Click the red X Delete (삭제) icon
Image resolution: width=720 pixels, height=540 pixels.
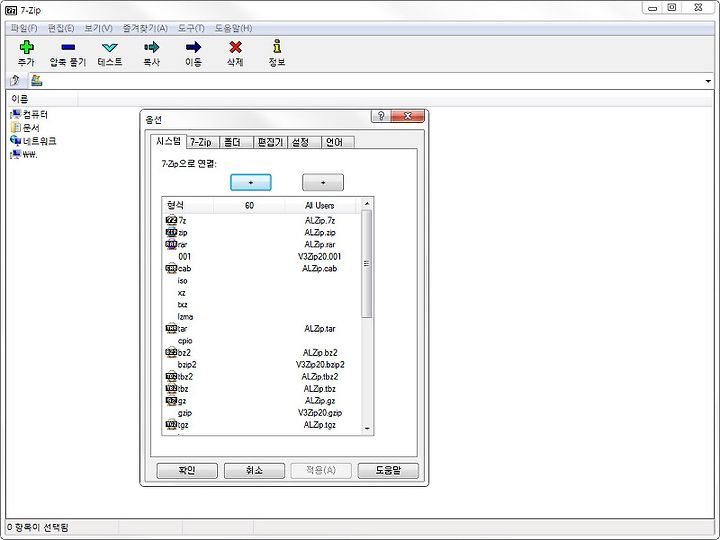click(235, 47)
